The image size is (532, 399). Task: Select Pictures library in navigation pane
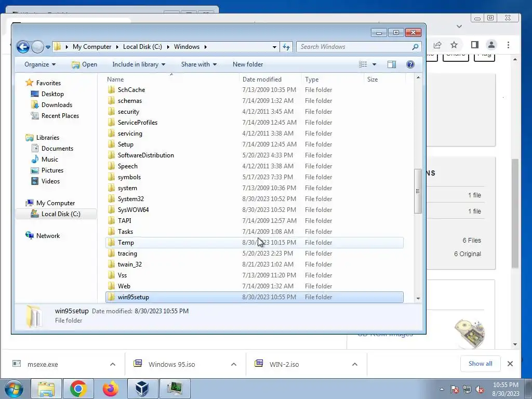52,170
